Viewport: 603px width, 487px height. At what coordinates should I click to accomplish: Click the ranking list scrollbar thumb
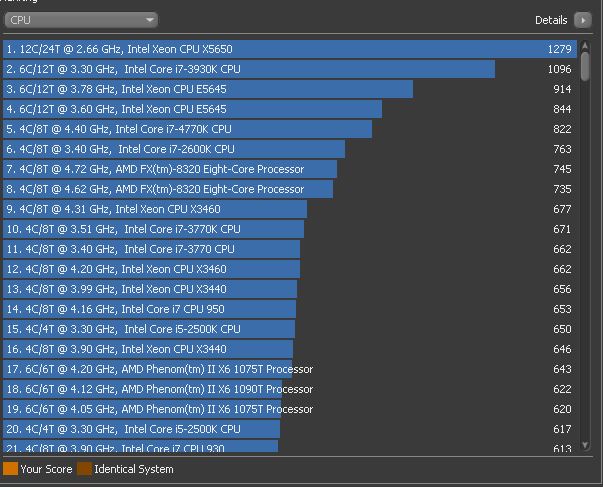click(585, 67)
